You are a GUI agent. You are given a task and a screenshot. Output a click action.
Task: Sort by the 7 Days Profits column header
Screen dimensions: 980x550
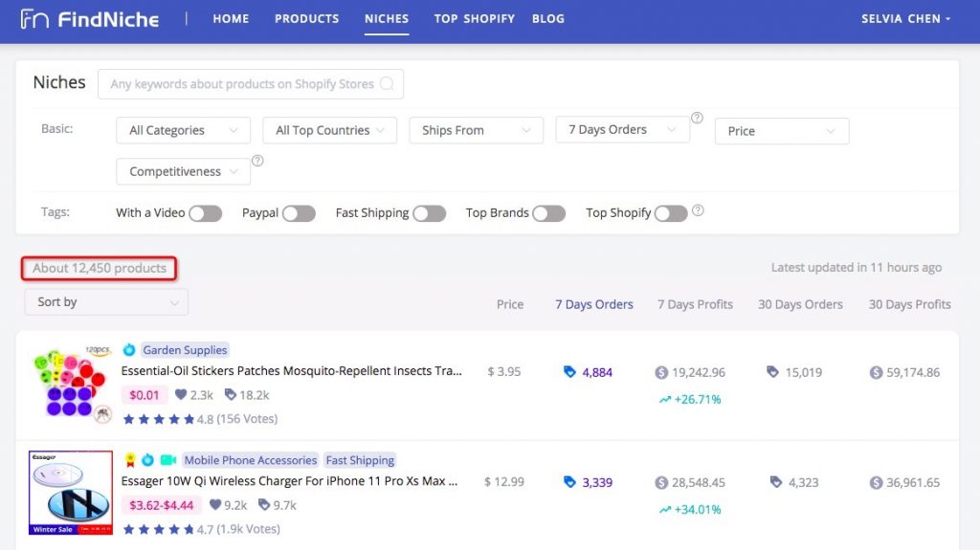[695, 304]
